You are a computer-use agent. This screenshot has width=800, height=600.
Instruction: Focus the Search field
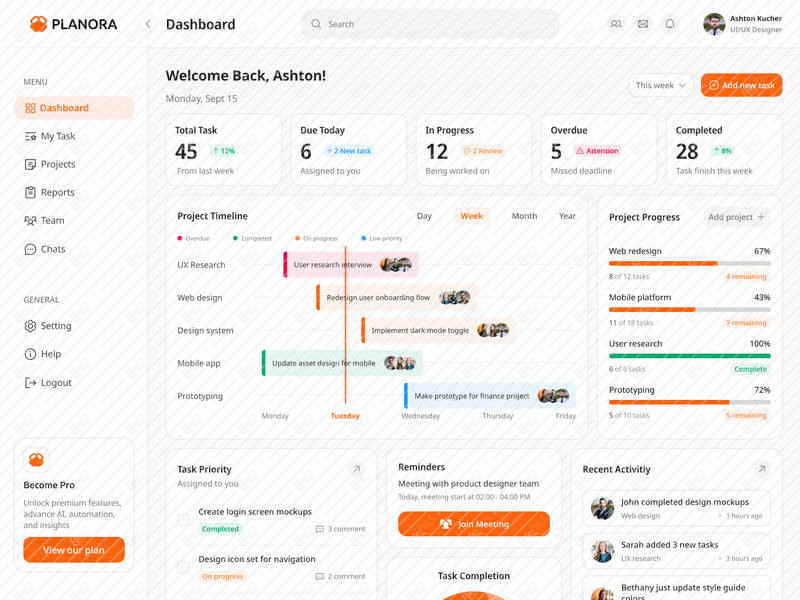pyautogui.click(x=430, y=24)
